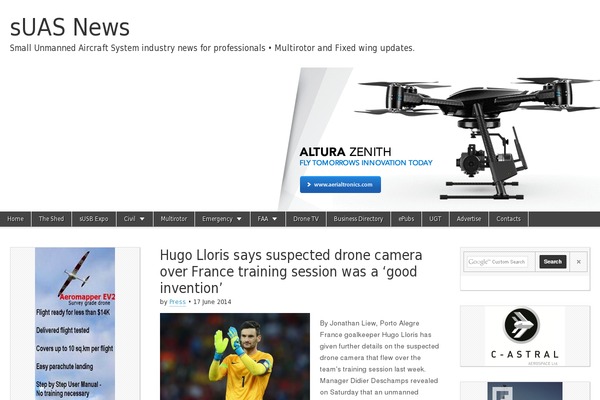Click the Google Custom Search field
Image resolution: width=600 pixels, height=400 pixels.
(x=497, y=262)
